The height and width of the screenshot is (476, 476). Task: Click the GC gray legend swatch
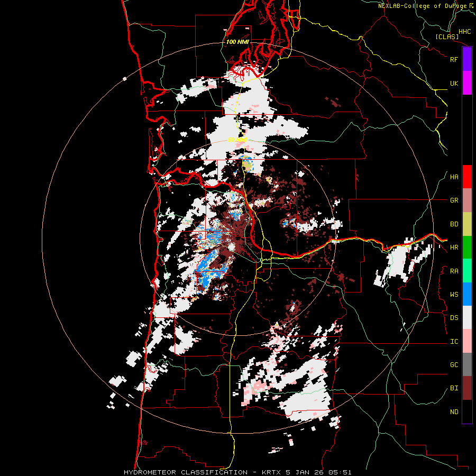(467, 364)
